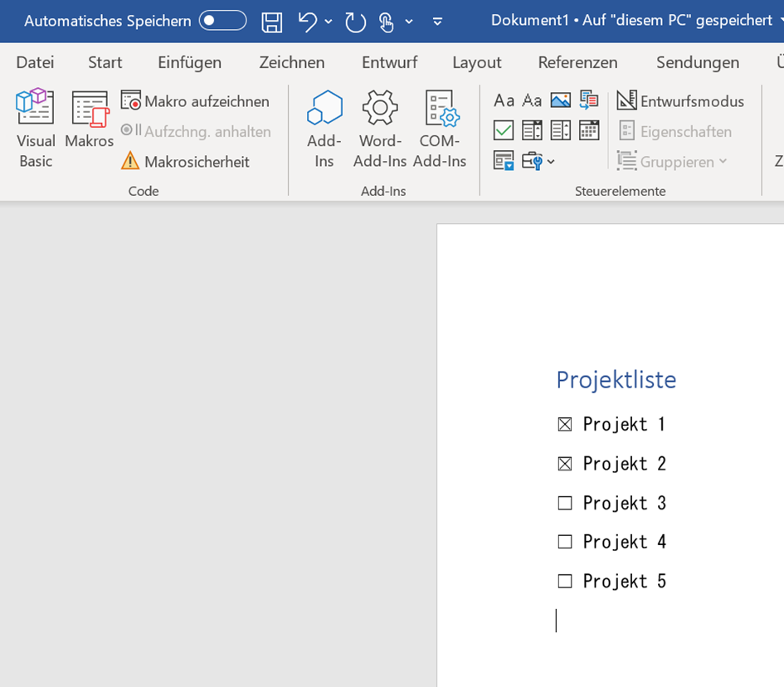Click the Projektliste heading
Viewport: 784px width, 687px height.
(616, 379)
